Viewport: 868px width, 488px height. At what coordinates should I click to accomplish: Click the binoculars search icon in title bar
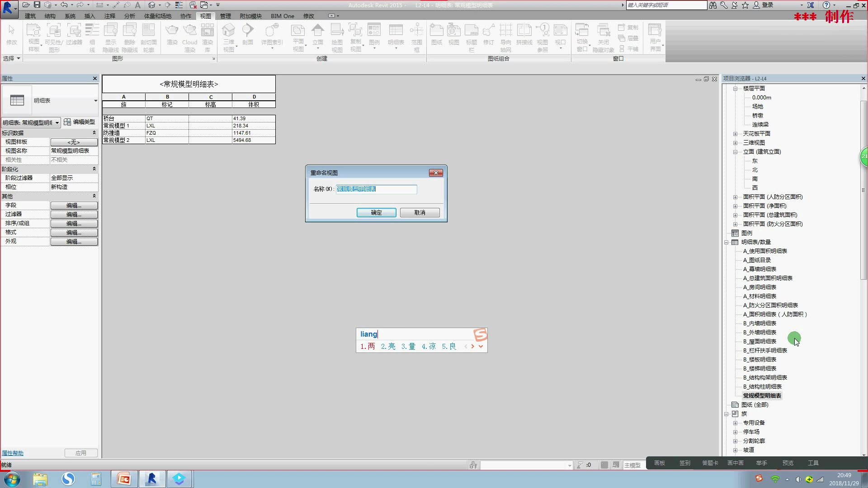click(x=713, y=5)
